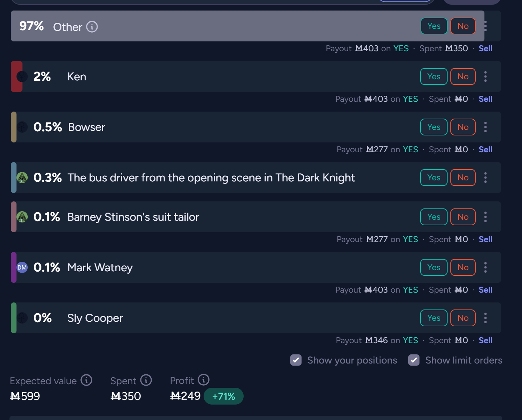Click the creator avatar on the Bowser row
Viewport: 522px width, 420px height.
[x=22, y=127]
